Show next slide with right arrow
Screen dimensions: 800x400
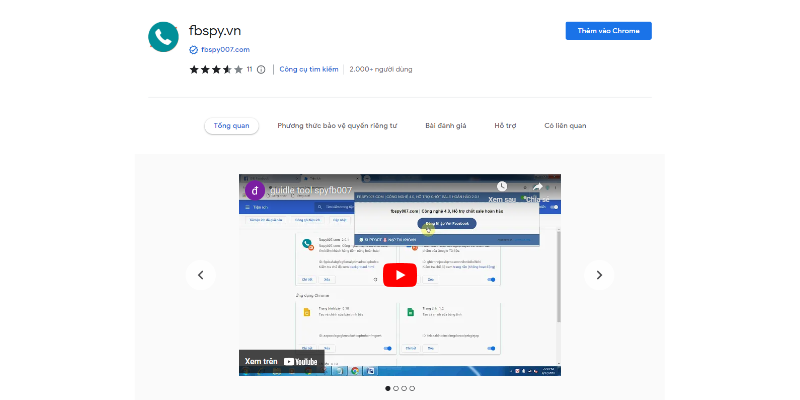(599, 275)
